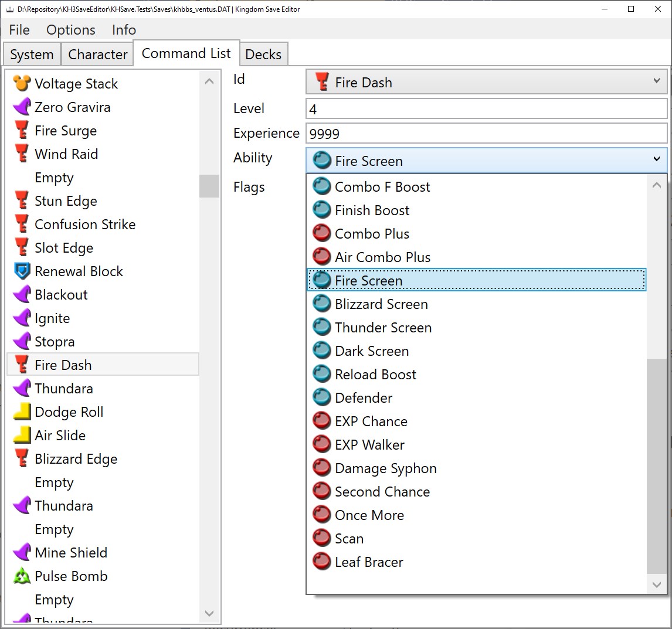Select Fire Dash in the command list
The height and width of the screenshot is (629, 672).
pos(103,365)
